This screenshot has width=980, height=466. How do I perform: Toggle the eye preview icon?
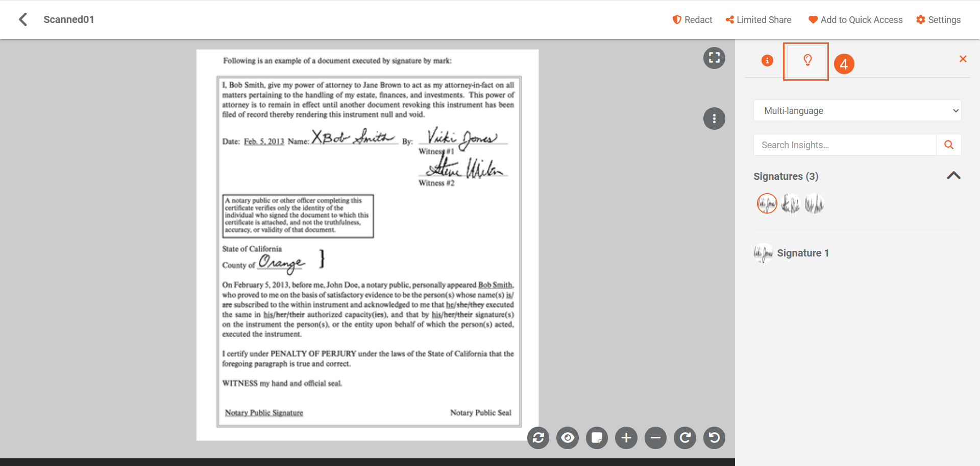(x=568, y=438)
